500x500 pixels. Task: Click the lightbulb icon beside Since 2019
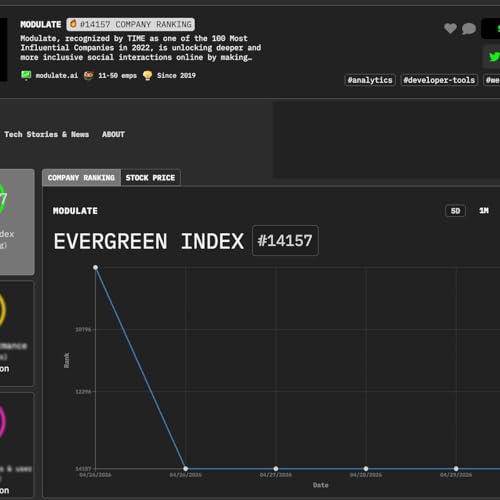(147, 75)
